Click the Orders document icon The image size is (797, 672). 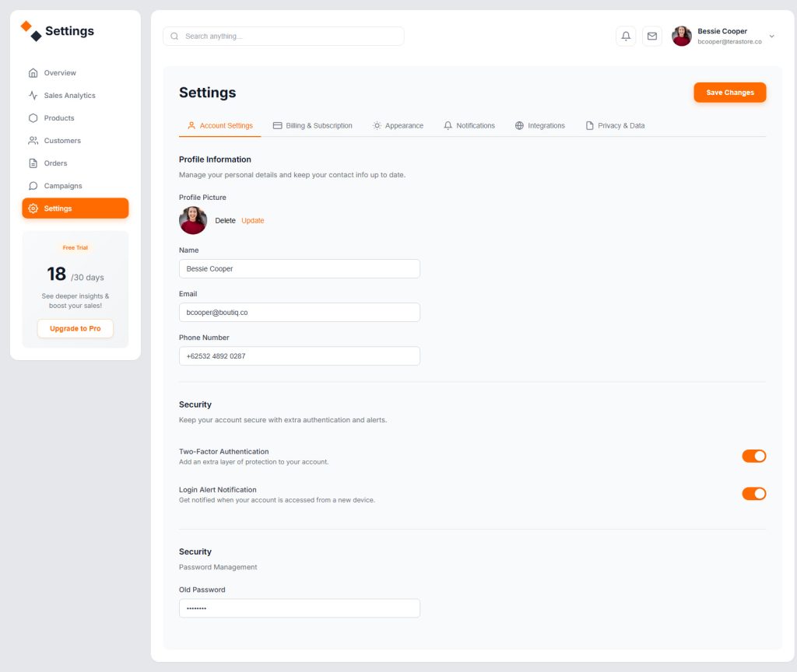33,163
